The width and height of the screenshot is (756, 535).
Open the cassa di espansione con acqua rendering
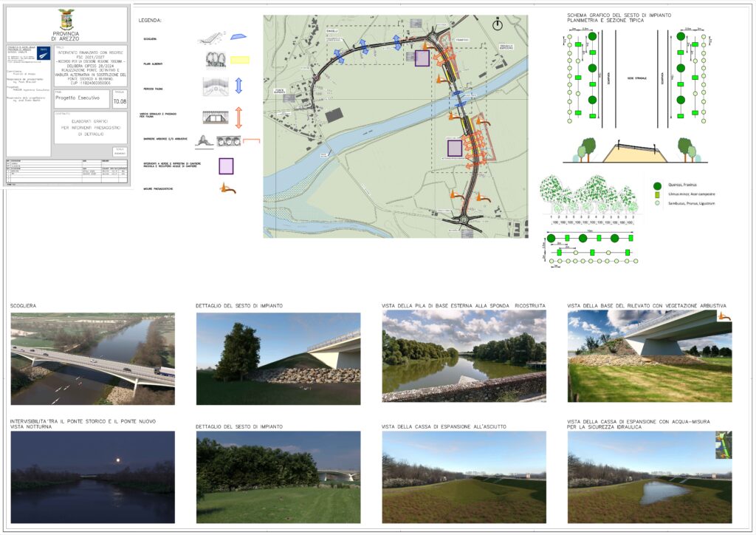click(x=649, y=477)
